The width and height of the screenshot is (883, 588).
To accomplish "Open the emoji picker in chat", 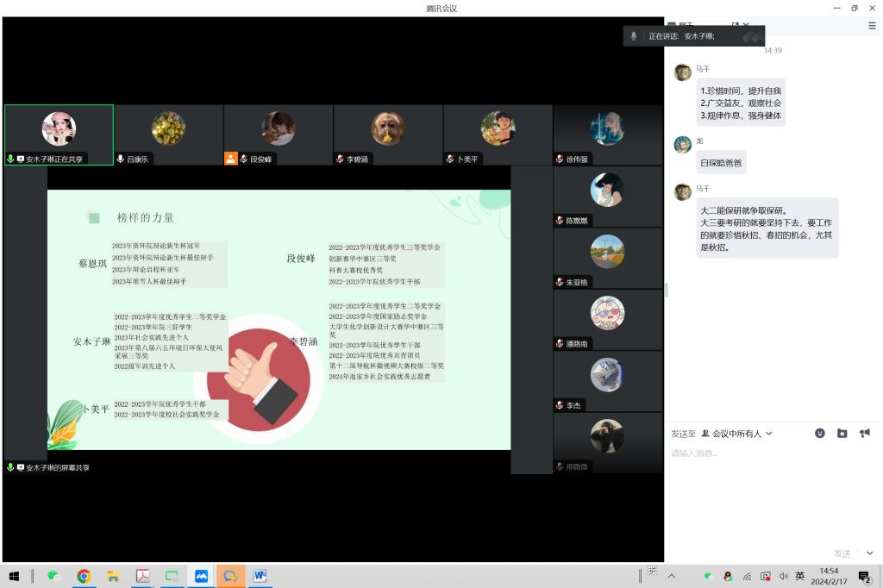I will pos(819,434).
